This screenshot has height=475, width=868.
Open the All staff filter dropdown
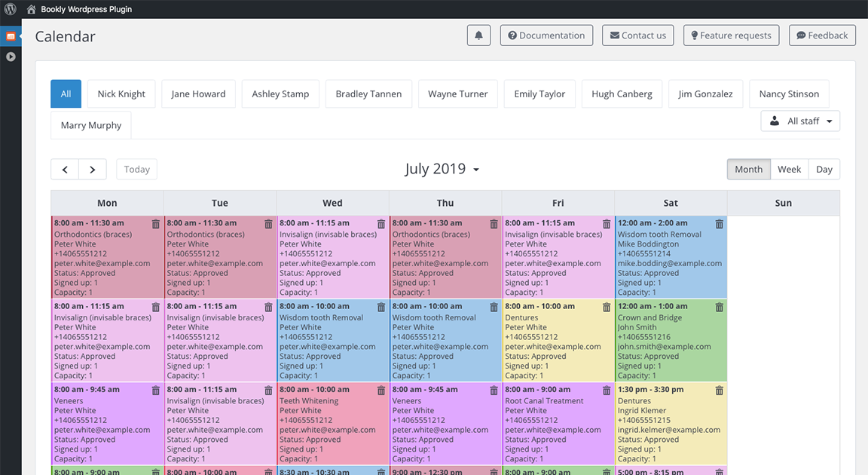(800, 121)
